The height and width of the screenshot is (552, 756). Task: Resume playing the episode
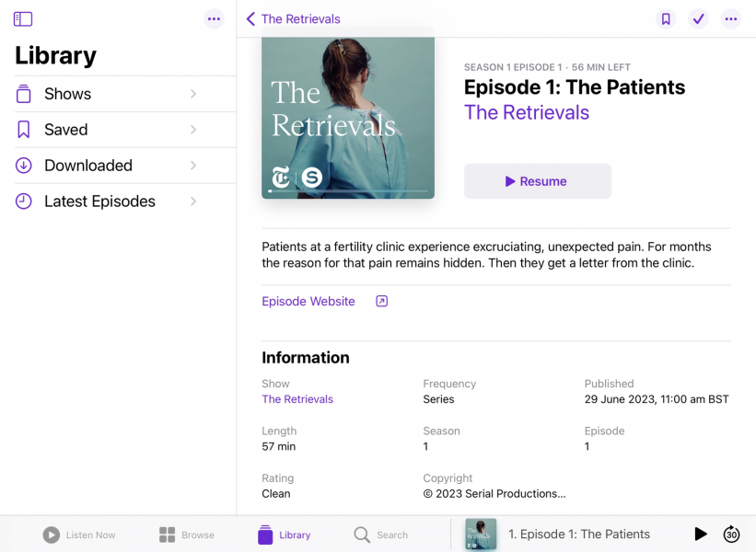tap(538, 181)
